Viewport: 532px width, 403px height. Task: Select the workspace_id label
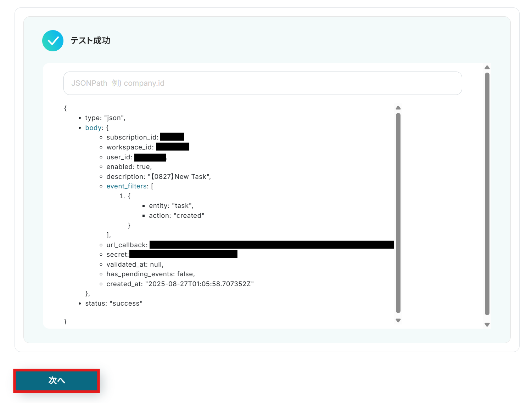coord(130,147)
